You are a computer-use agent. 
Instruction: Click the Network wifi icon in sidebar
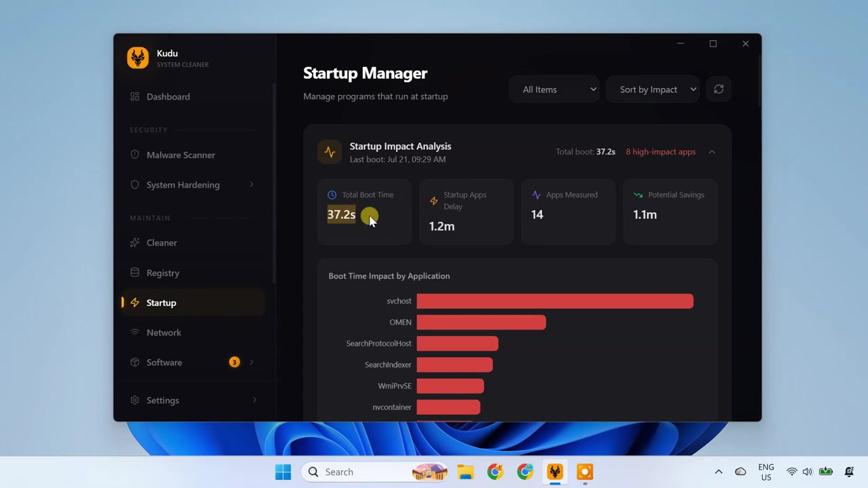click(134, 332)
